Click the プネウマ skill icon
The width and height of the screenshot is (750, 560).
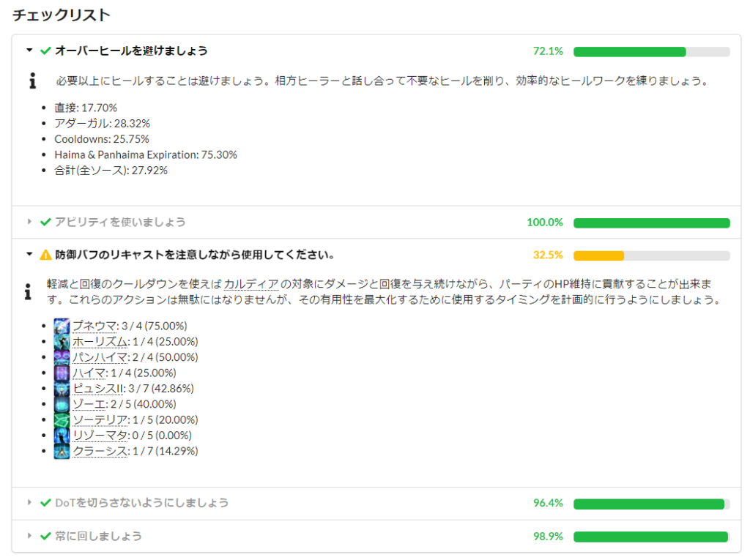point(62,326)
